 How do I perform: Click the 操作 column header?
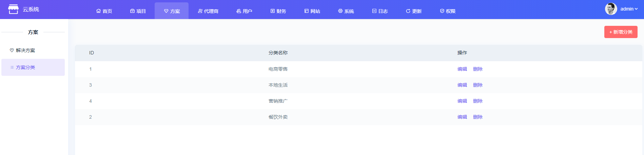pos(462,53)
